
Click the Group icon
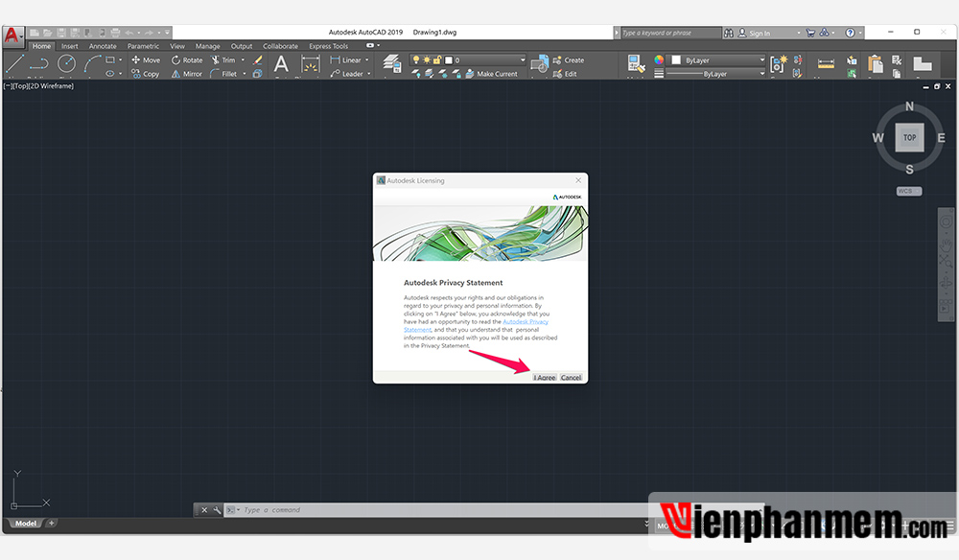click(778, 64)
